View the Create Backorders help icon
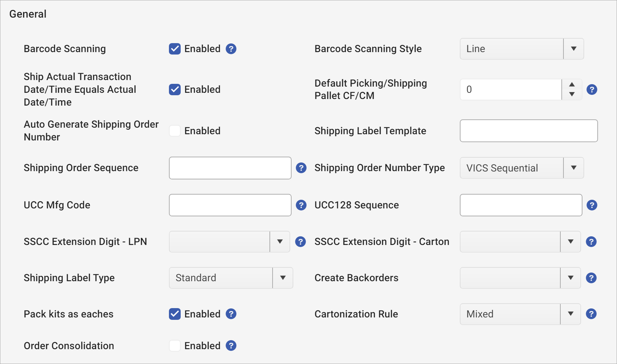The width and height of the screenshot is (617, 364). (591, 278)
